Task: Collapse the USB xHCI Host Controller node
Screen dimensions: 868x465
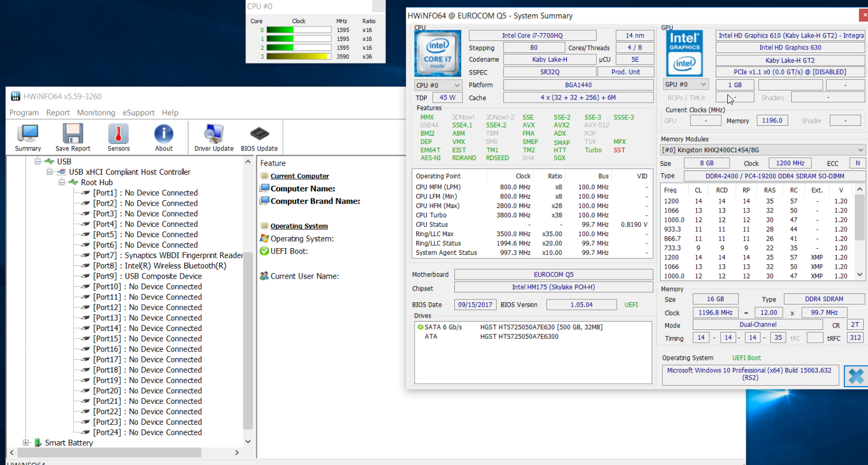Action: click(x=50, y=172)
